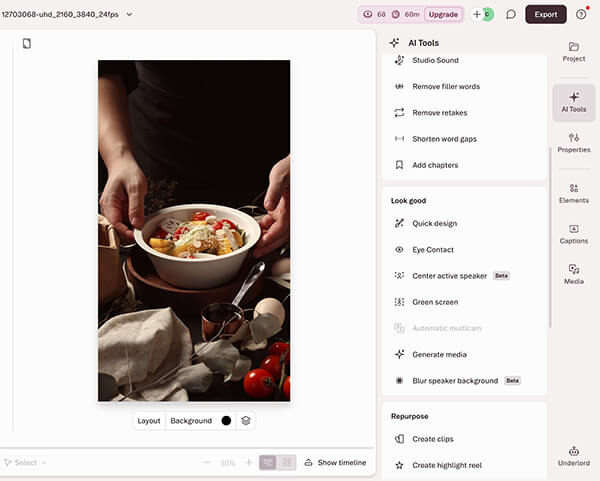Open the Studio Sound tool
The height and width of the screenshot is (481, 600).
coord(464,60)
